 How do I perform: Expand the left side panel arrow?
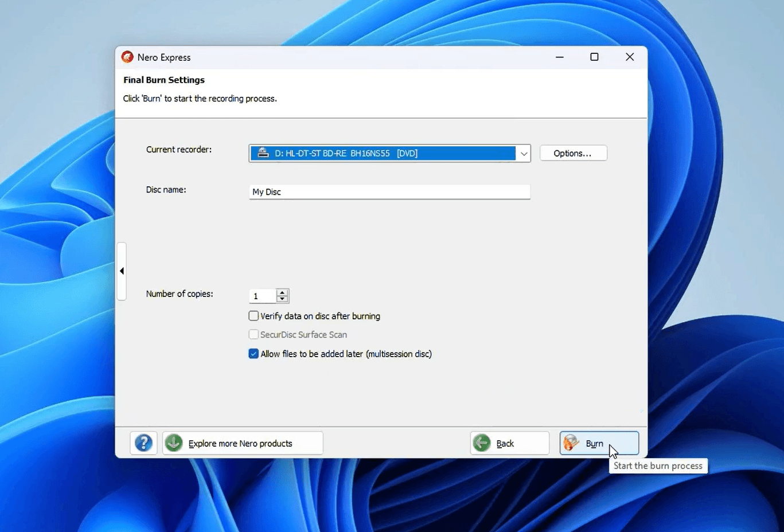point(122,271)
